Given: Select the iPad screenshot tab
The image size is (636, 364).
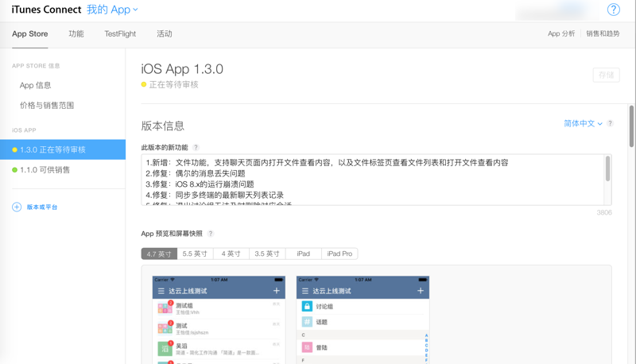Looking at the screenshot, I should pos(303,254).
